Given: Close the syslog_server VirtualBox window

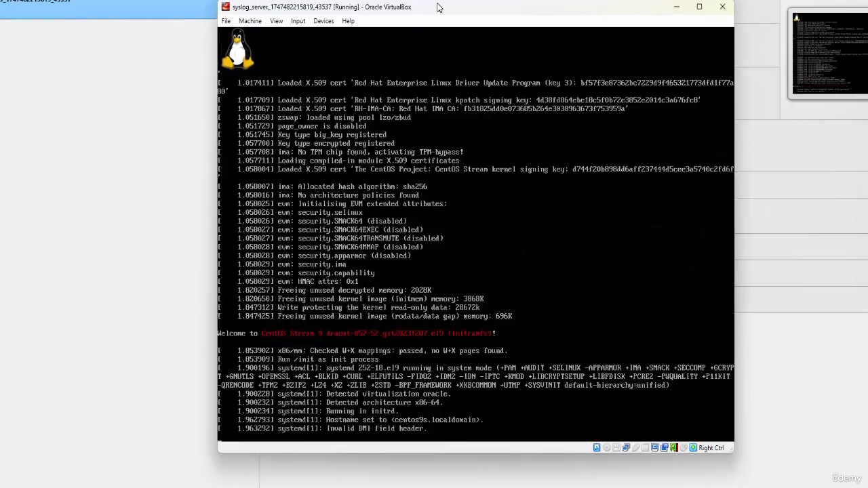Looking at the screenshot, I should (x=722, y=7).
